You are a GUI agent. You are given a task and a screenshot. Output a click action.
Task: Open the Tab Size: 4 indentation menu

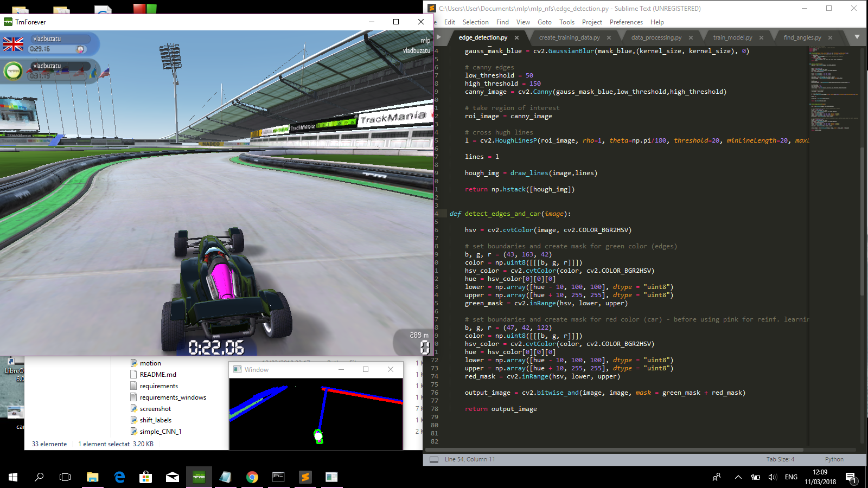tap(780, 459)
